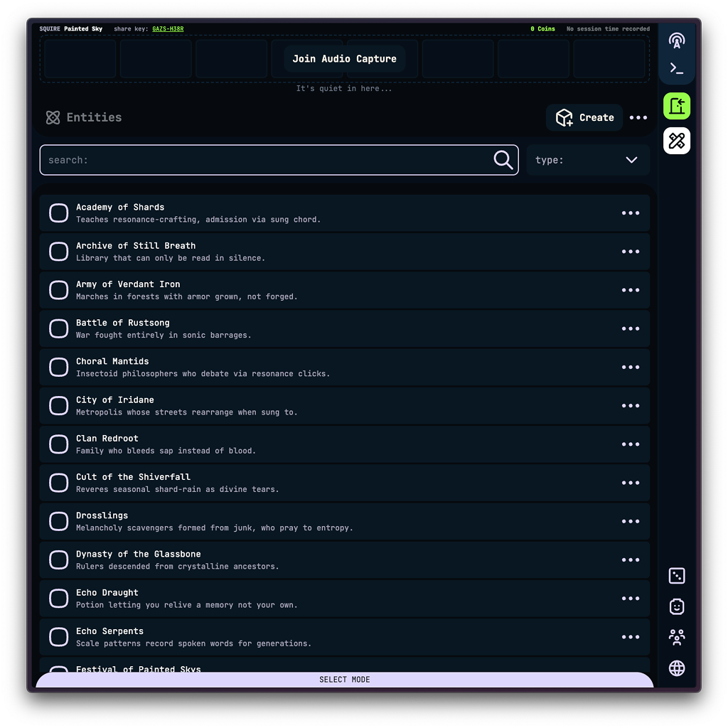Open Battle of Rustsong row options

630,329
